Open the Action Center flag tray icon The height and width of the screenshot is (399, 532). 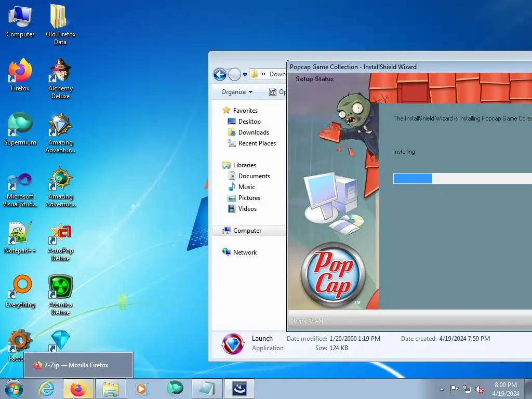click(454, 389)
